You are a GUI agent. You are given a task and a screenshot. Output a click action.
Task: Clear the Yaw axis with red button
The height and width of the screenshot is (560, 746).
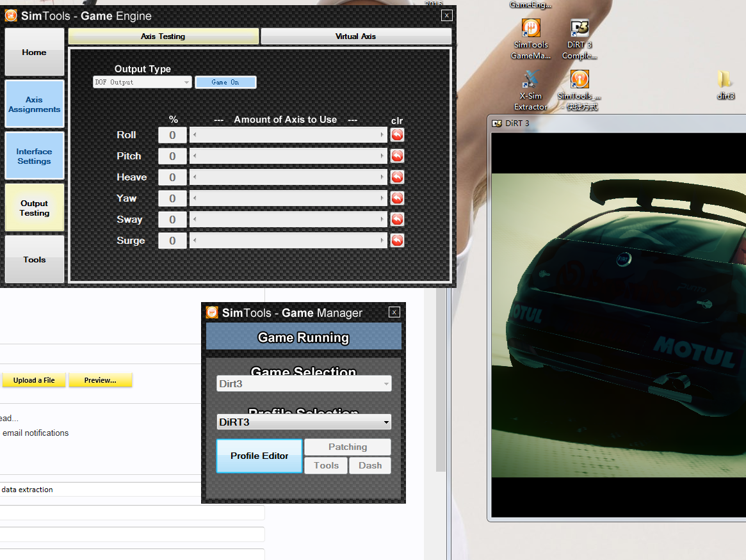point(397,198)
